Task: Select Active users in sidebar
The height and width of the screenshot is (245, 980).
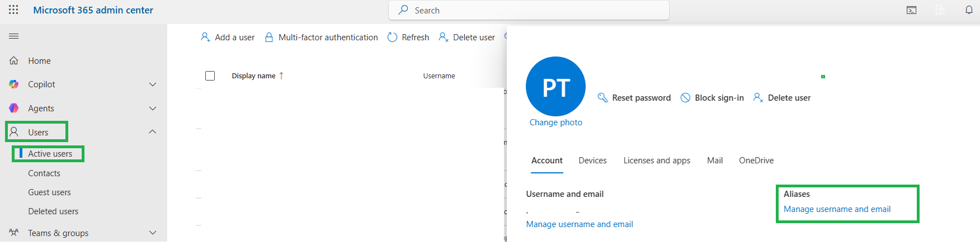Action: tap(50, 153)
